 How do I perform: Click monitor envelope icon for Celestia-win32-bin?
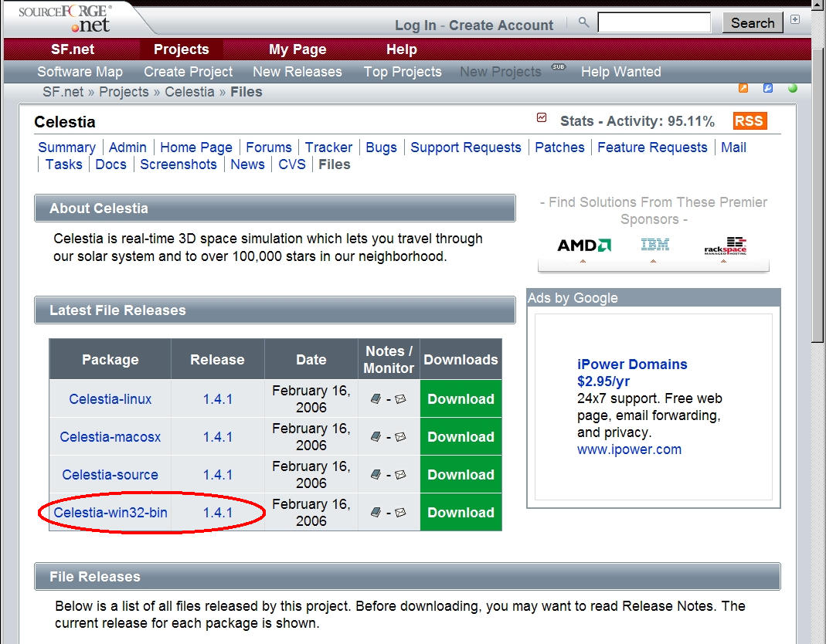(400, 512)
